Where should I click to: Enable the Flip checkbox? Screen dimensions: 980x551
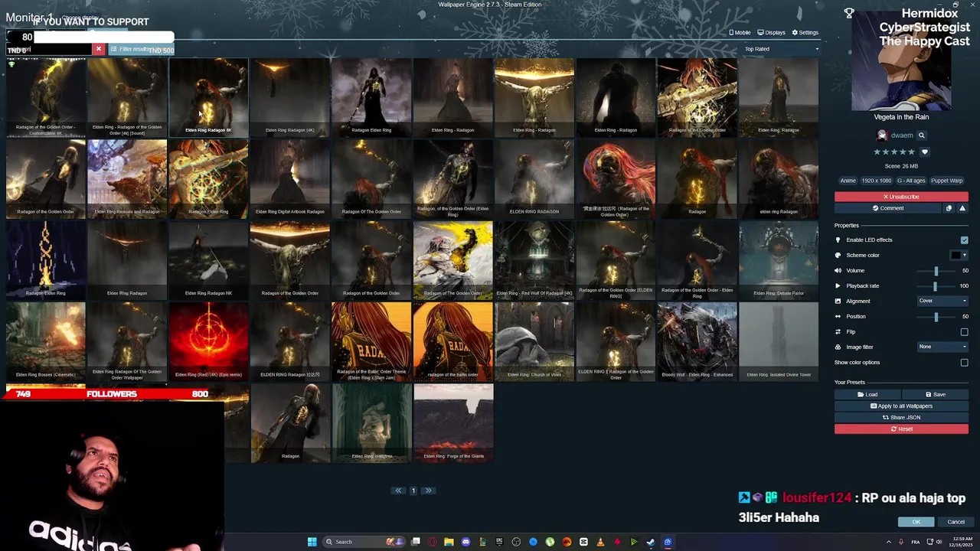pyautogui.click(x=964, y=332)
